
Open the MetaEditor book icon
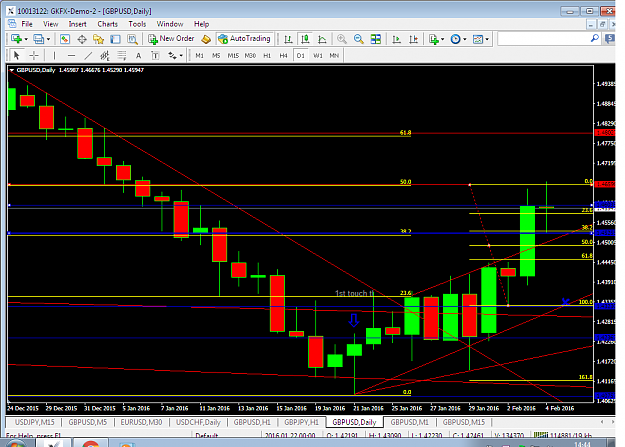[x=206, y=39]
